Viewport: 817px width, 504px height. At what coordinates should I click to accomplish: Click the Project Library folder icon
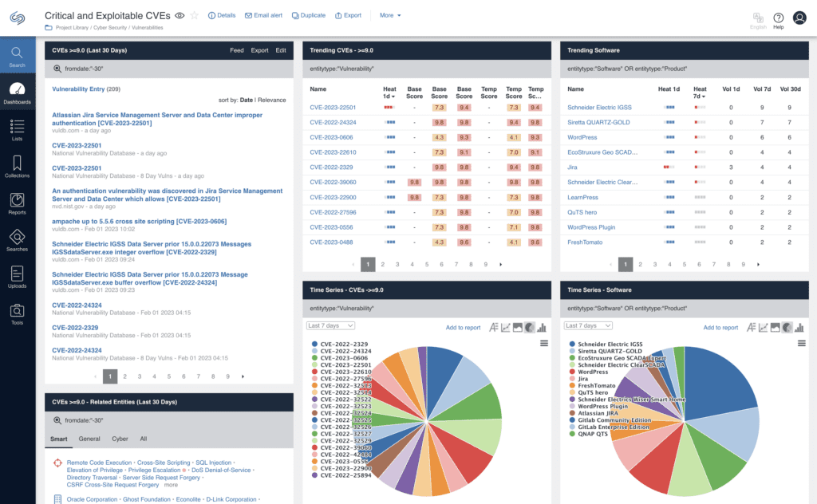pyautogui.click(x=49, y=28)
